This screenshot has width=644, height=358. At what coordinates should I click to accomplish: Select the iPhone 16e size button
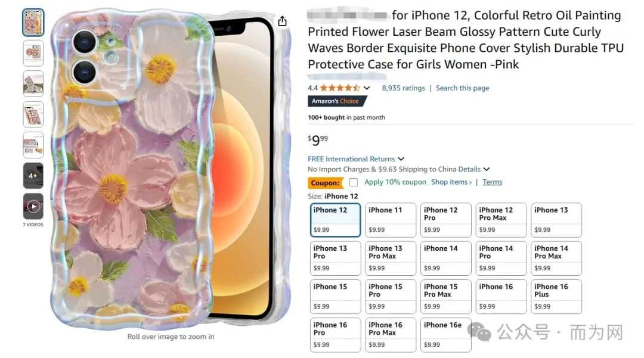click(445, 335)
